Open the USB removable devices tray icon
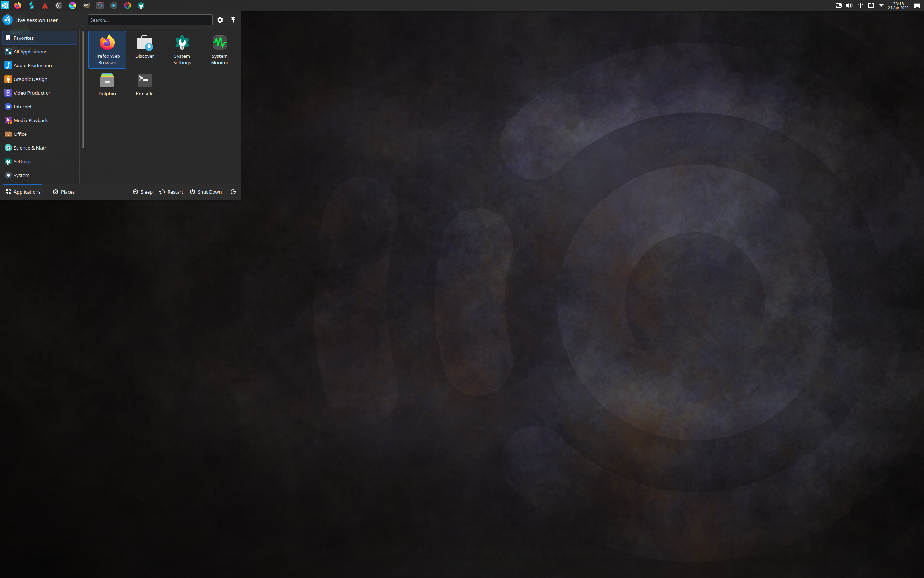924x578 pixels. (x=860, y=5)
